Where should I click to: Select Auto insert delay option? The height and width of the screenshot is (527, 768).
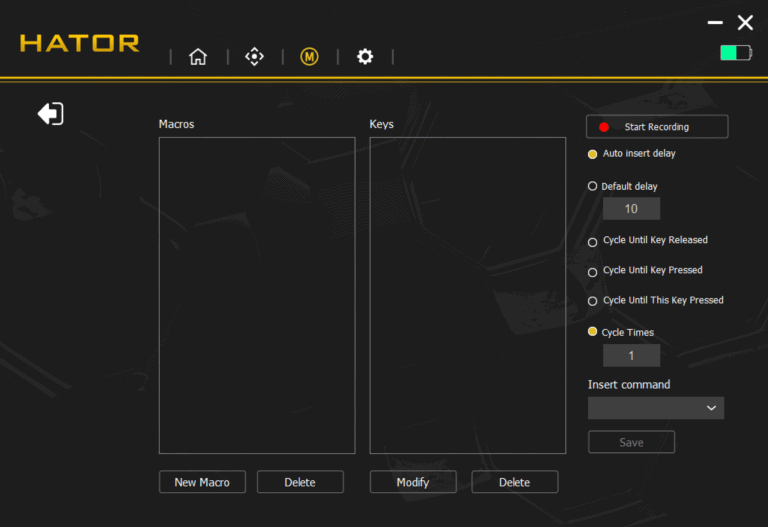[x=593, y=154]
